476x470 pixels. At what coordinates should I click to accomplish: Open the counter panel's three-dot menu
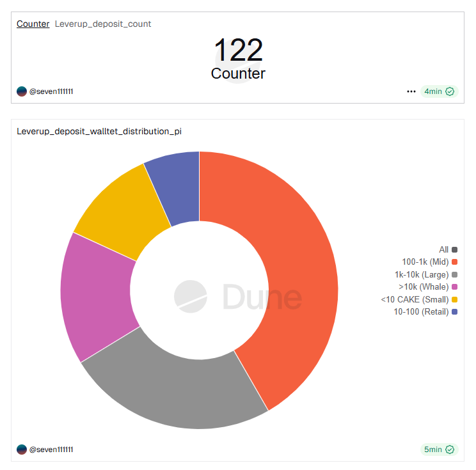411,91
